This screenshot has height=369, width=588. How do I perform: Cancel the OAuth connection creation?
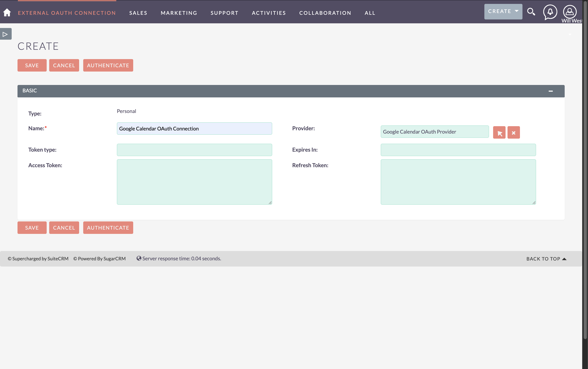(x=64, y=65)
